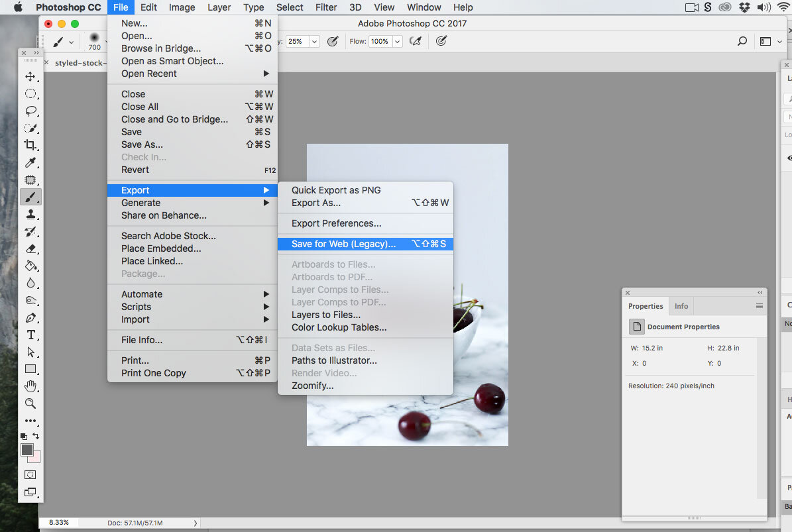The width and height of the screenshot is (792, 532).
Task: Choose Export As... in submenu
Action: (365, 203)
